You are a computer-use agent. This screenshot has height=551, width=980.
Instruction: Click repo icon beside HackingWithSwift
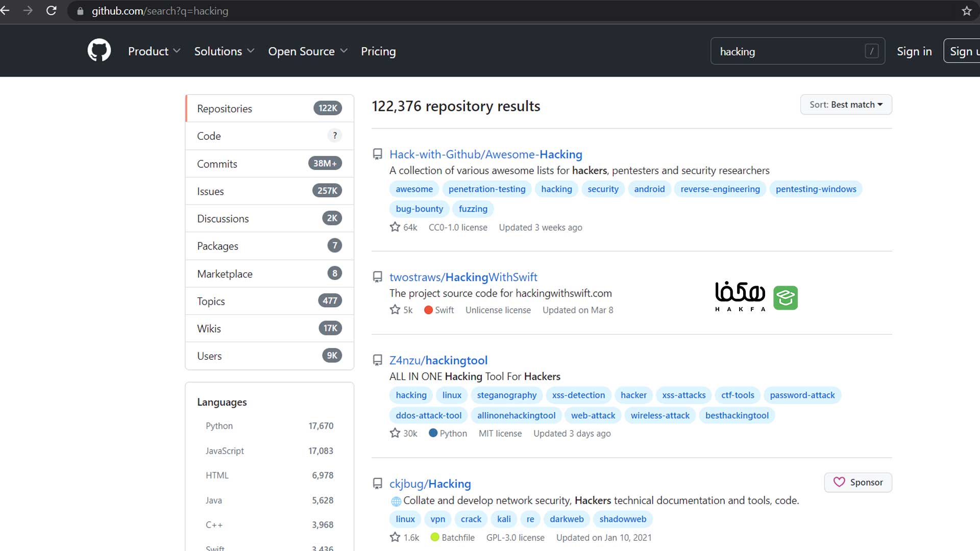click(x=378, y=277)
